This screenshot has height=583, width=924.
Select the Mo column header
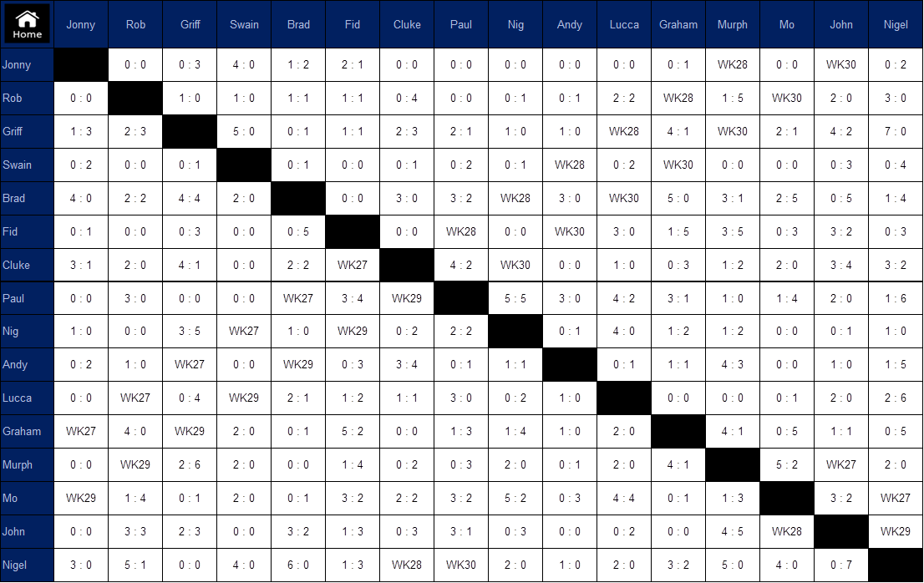point(787,24)
